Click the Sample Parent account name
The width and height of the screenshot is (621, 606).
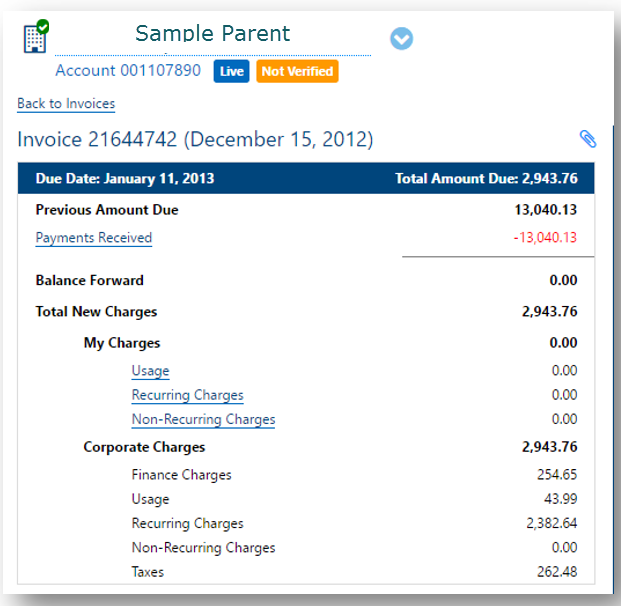click(212, 34)
